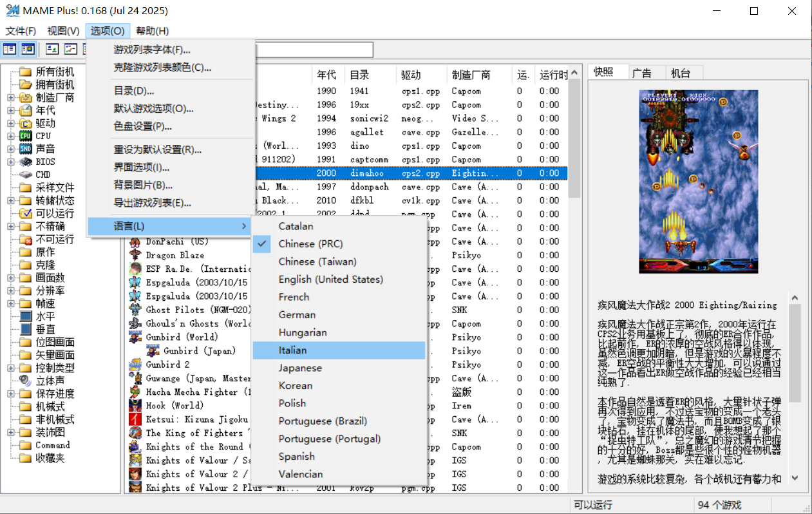Choose Italian from the language submenu
The image size is (812, 514).
tap(339, 350)
